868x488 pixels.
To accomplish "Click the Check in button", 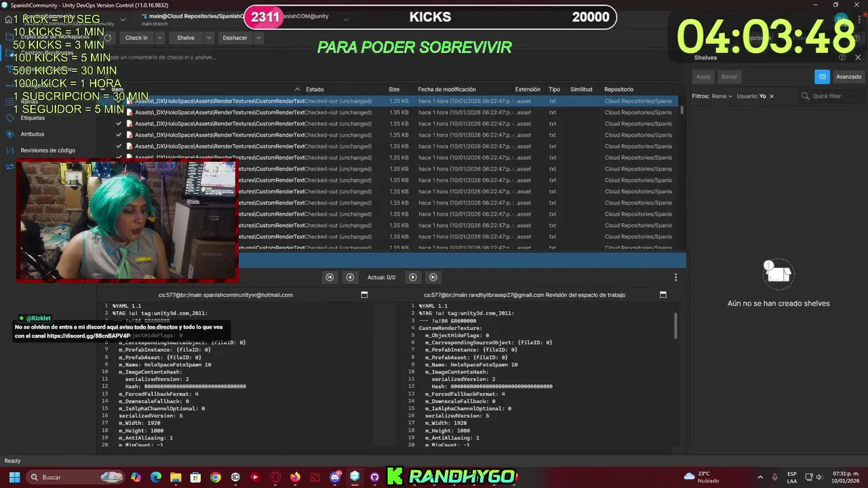I will [136, 38].
